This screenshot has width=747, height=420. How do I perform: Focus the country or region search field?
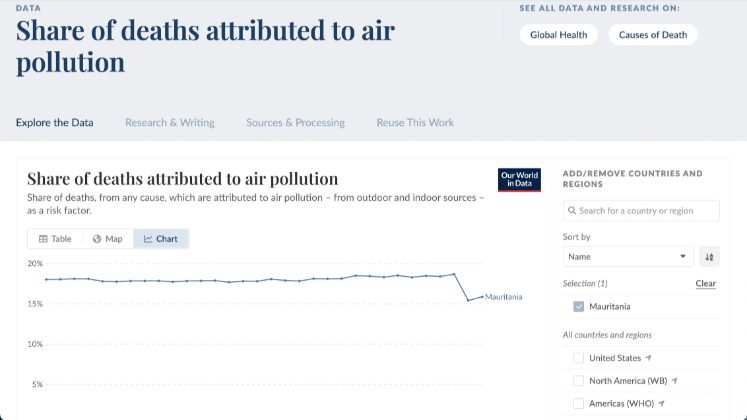[647, 211]
